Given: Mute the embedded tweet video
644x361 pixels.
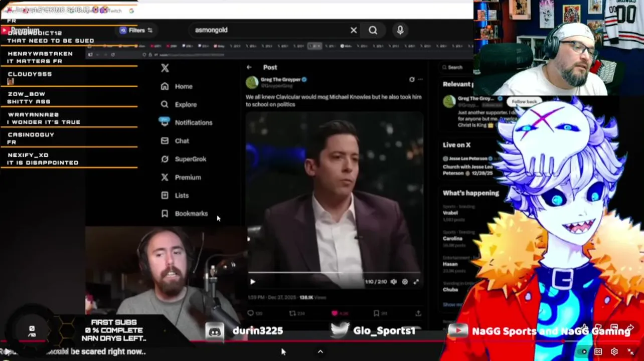Looking at the screenshot, I should coord(394,282).
